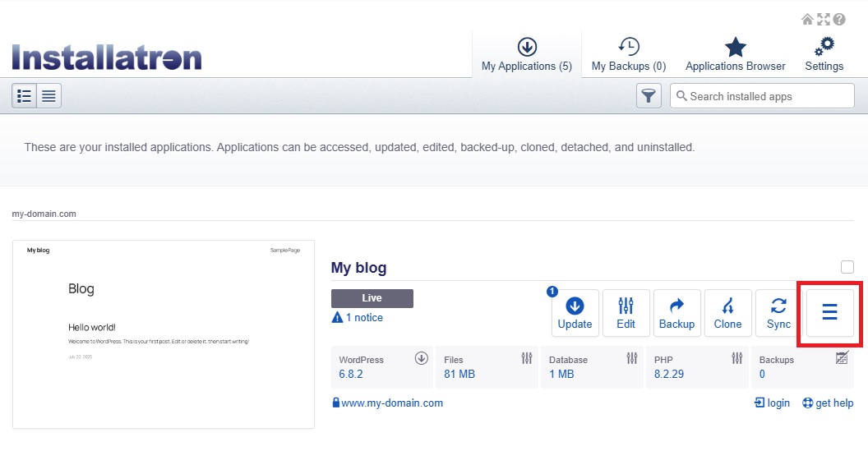Tick the My blog selection checkbox

(847, 267)
